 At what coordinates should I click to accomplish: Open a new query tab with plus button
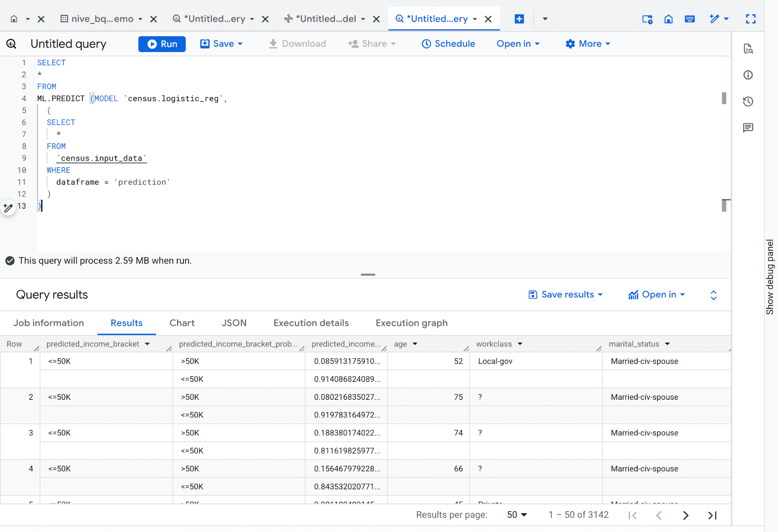click(519, 18)
